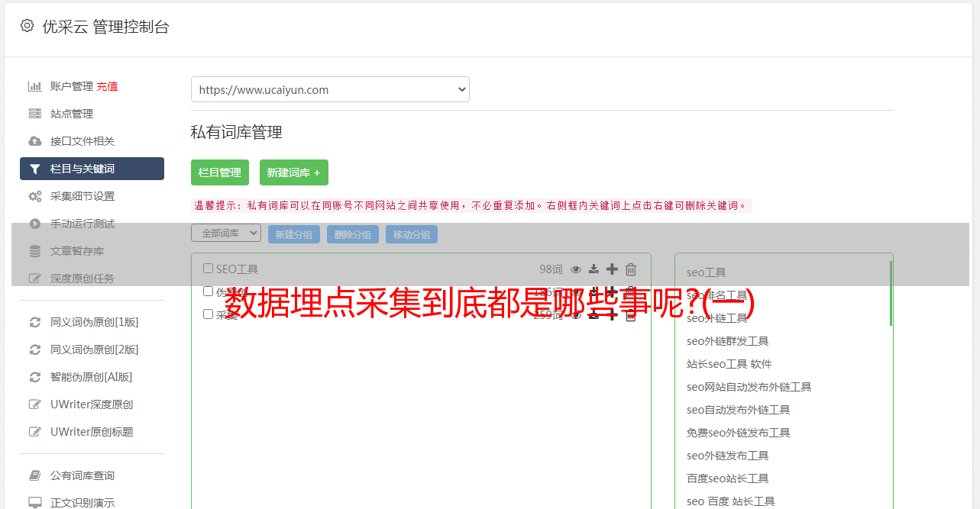Viewport: 980px width, 509px height.
Task: Click the trash icon on the 259词 row
Action: pos(631,315)
